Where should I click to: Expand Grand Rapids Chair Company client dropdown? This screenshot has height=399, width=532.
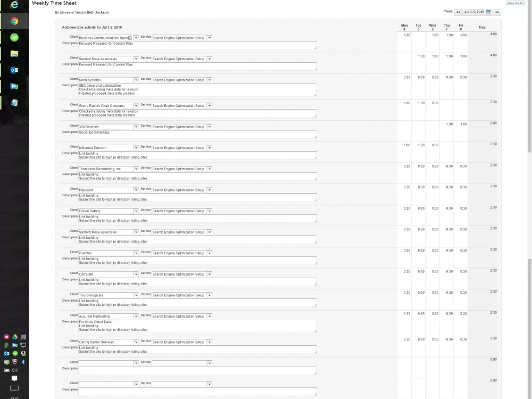coord(136,106)
